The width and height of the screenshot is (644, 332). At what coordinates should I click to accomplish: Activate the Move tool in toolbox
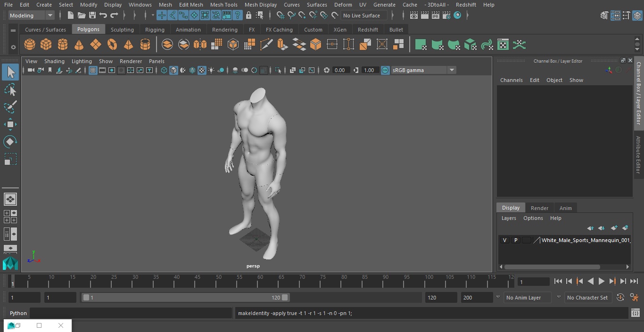click(x=10, y=124)
